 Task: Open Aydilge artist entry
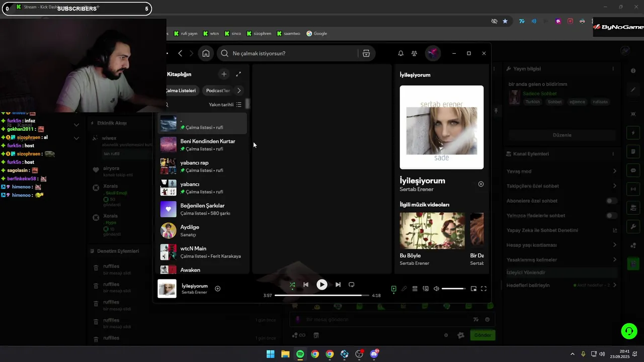click(x=202, y=231)
